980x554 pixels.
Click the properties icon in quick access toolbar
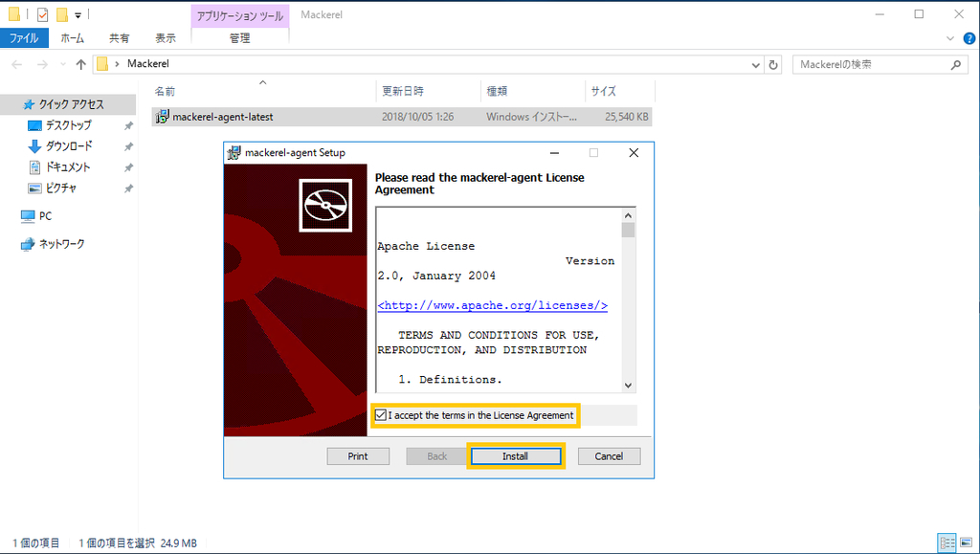[42, 14]
